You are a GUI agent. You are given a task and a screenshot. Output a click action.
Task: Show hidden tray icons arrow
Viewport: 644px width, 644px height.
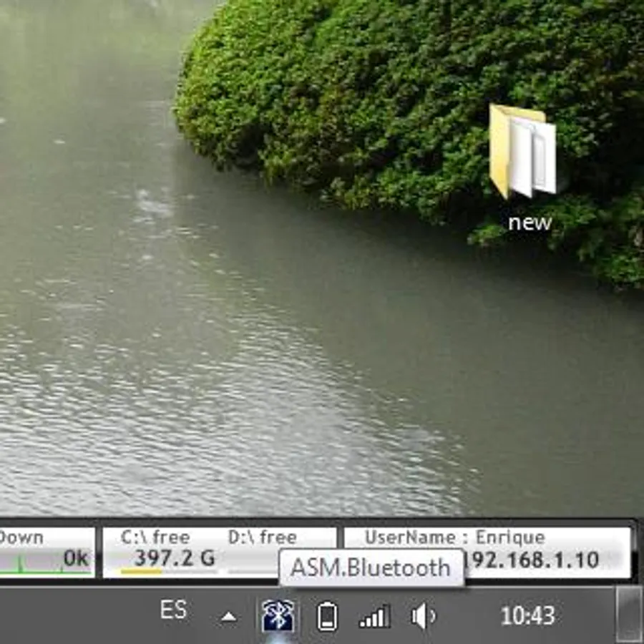click(x=229, y=617)
